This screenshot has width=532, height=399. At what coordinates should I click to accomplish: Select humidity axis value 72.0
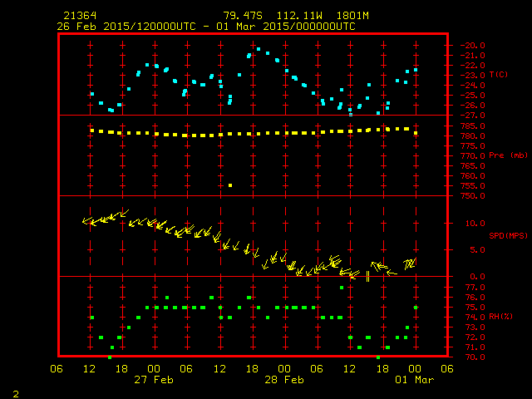475,337
